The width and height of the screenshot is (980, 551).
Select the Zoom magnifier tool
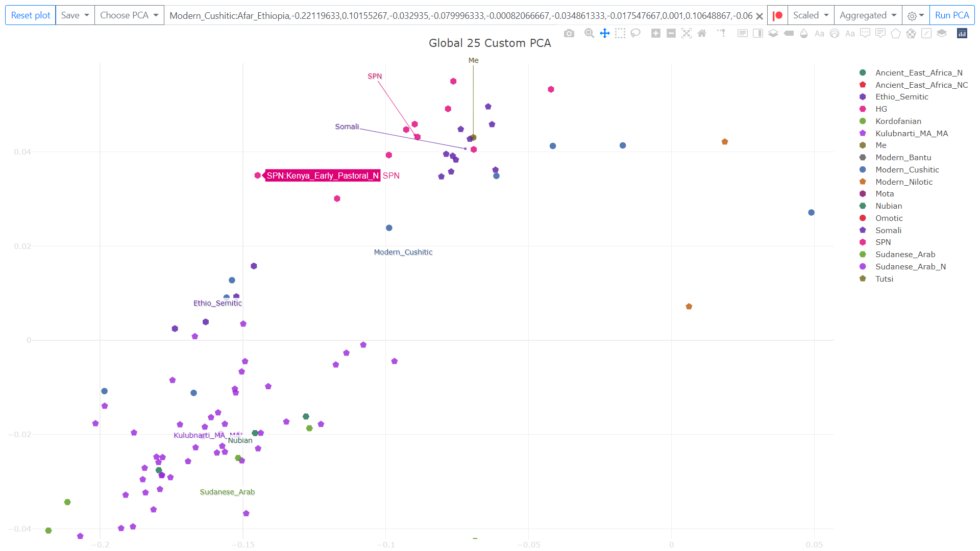click(589, 34)
